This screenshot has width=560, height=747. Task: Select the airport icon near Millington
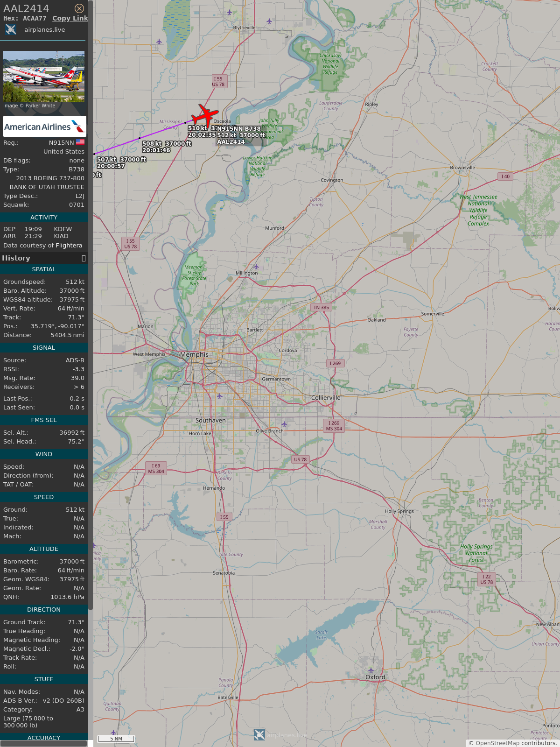[256, 267]
